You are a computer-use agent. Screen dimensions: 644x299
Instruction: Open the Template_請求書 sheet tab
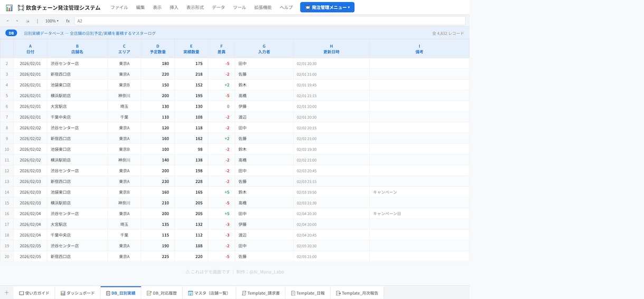[x=260, y=293]
